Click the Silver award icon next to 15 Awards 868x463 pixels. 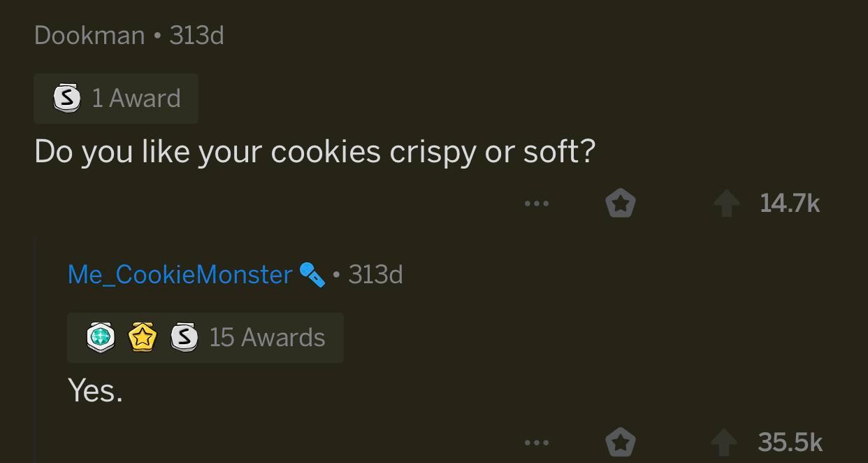tap(185, 337)
